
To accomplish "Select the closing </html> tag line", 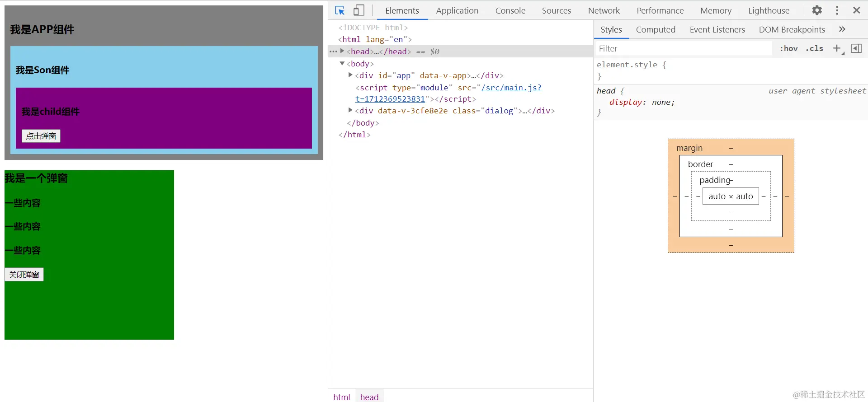I will click(354, 135).
